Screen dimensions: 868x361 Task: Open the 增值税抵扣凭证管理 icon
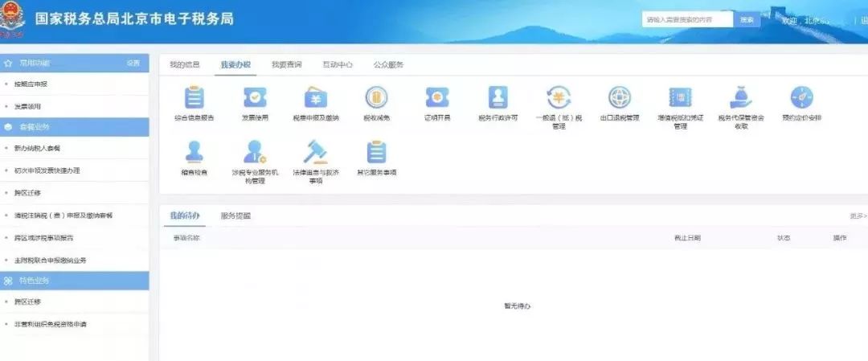point(681,97)
